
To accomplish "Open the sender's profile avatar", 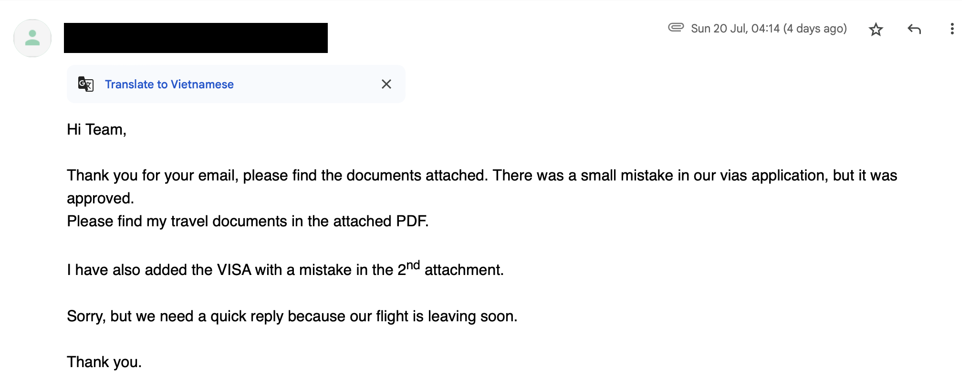I will click(x=32, y=38).
